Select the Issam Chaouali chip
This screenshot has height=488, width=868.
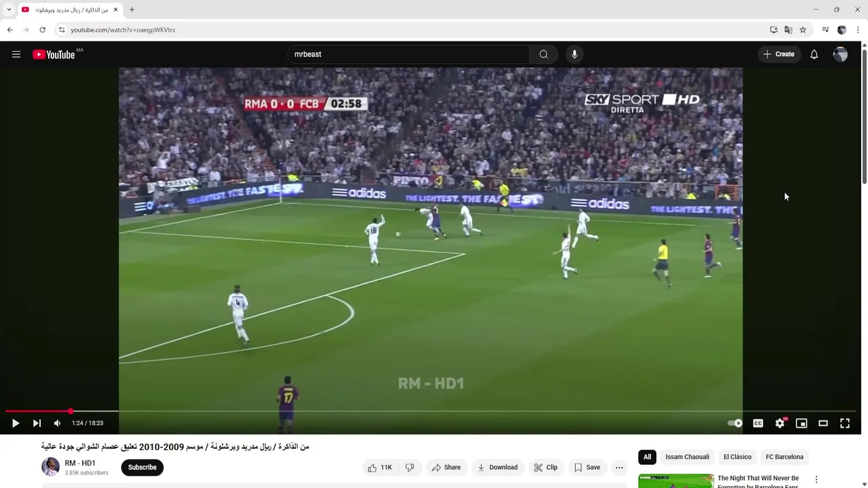[x=687, y=457]
